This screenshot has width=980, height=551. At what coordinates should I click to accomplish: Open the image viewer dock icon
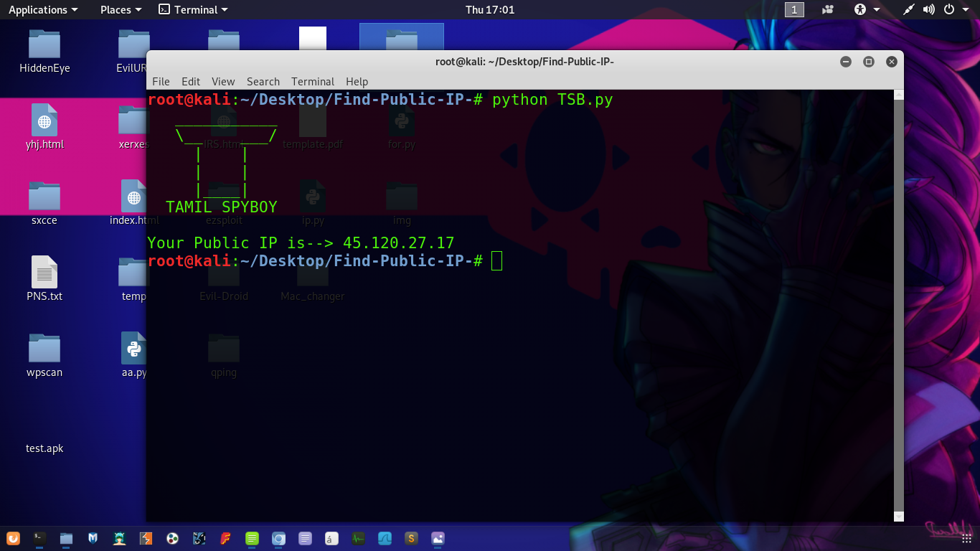click(438, 538)
